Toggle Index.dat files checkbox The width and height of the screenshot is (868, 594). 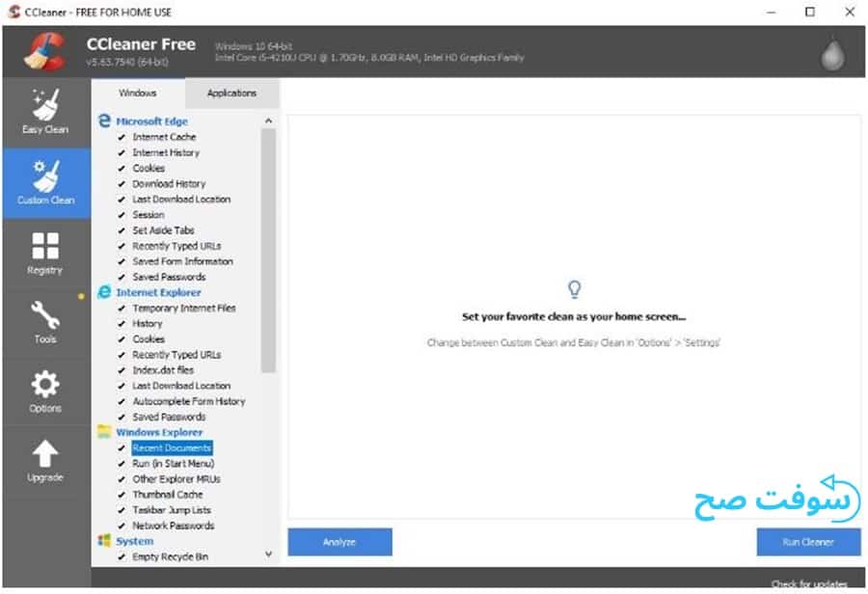[122, 369]
